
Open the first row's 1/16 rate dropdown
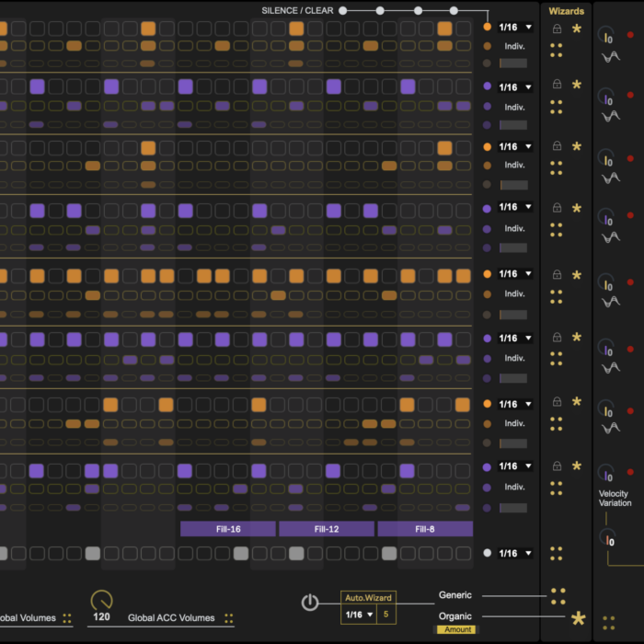(515, 28)
